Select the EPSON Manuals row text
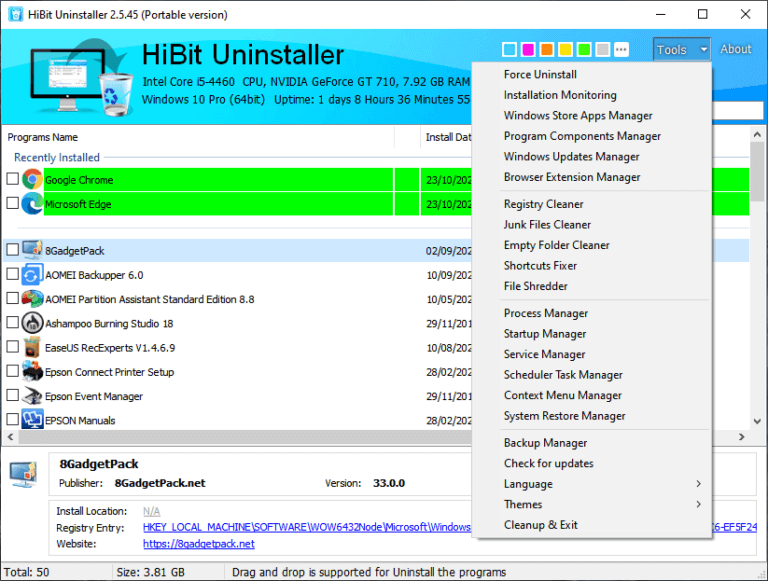Image resolution: width=768 pixels, height=581 pixels. pos(80,421)
